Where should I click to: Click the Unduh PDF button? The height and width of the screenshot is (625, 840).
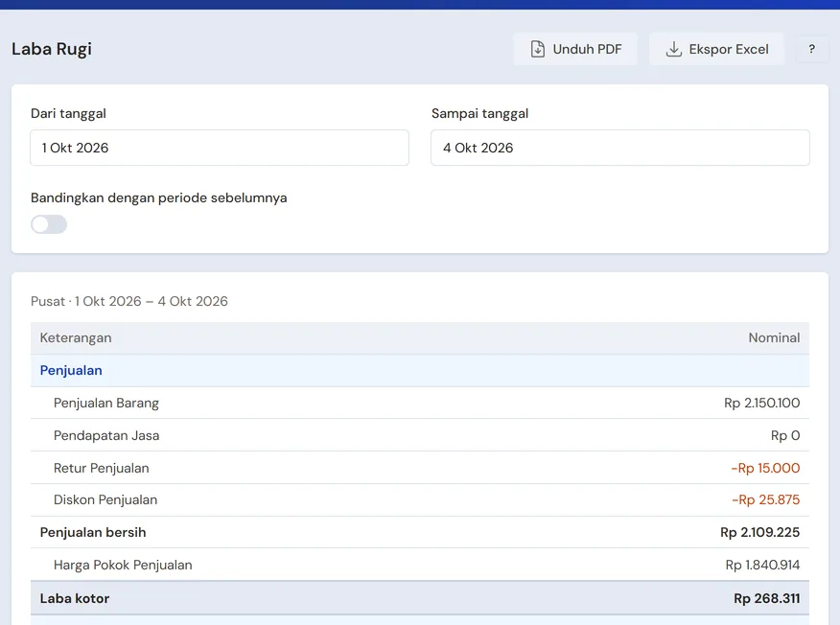(x=575, y=49)
